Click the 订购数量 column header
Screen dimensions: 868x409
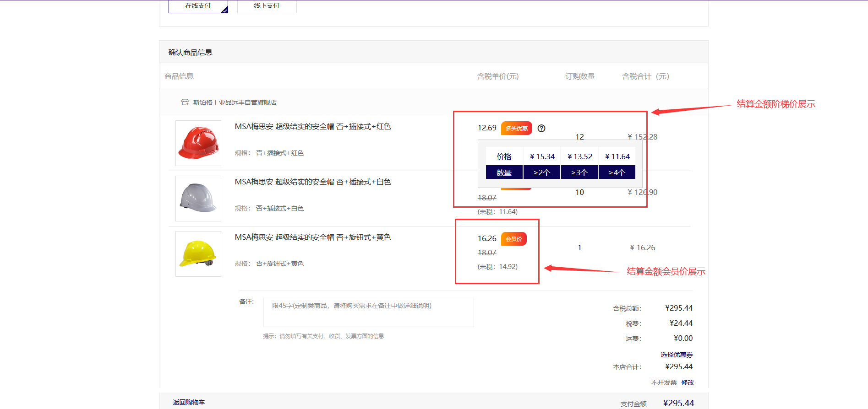click(x=580, y=76)
